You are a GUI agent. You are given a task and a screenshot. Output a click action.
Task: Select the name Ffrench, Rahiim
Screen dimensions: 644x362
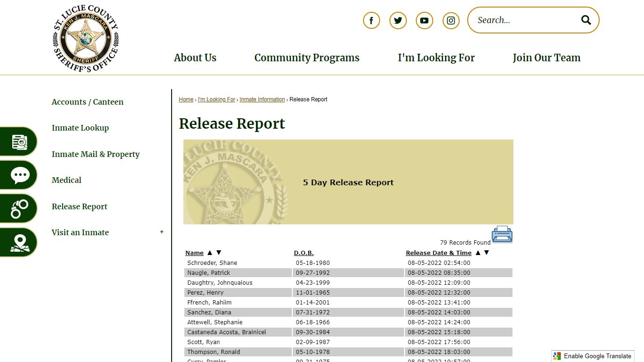pyautogui.click(x=209, y=303)
